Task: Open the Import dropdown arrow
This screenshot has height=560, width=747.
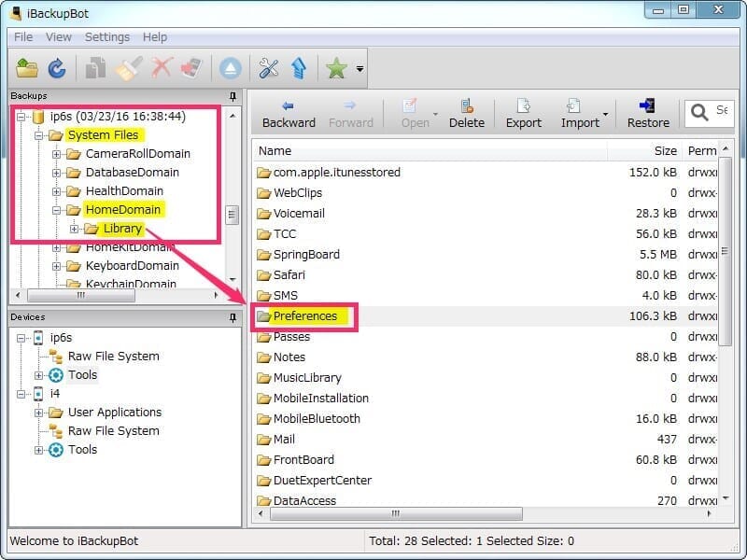Action: [x=605, y=116]
